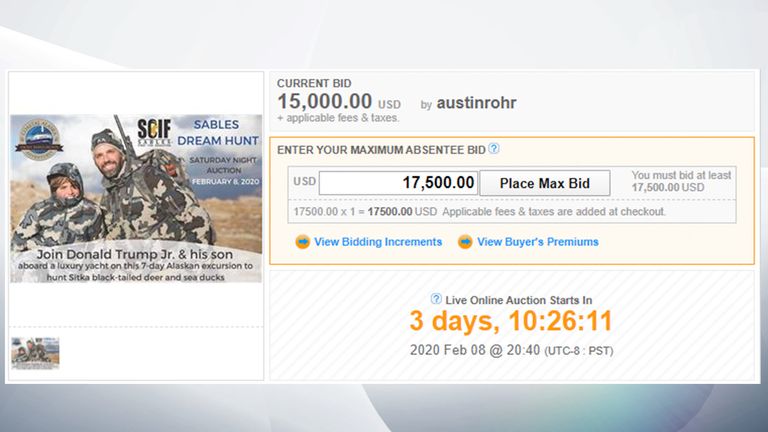Click the 17500.00 x 1 calculation line
The width and height of the screenshot is (768, 432).
[x=479, y=212]
